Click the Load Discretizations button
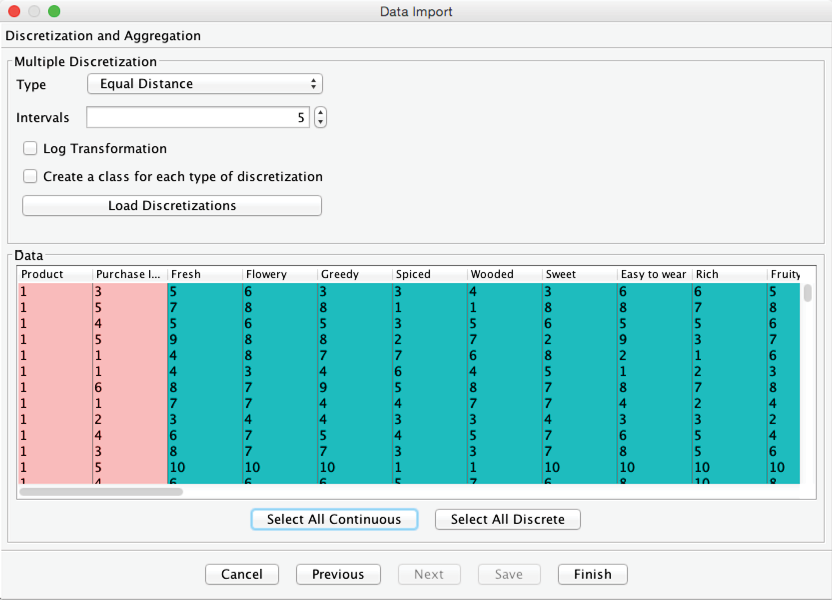The height and width of the screenshot is (600, 832). tap(172, 206)
